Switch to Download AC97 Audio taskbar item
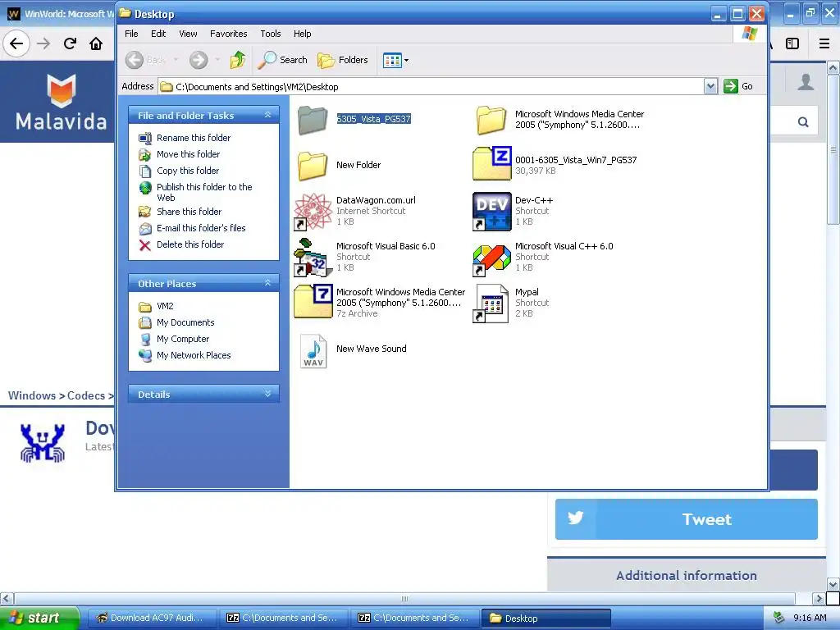Viewport: 840px width, 630px height. (152, 619)
